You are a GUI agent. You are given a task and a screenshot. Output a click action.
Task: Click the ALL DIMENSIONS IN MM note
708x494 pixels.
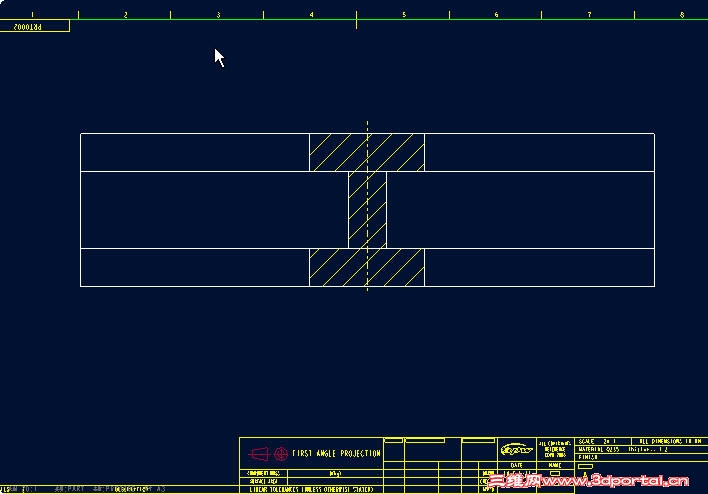670,441
